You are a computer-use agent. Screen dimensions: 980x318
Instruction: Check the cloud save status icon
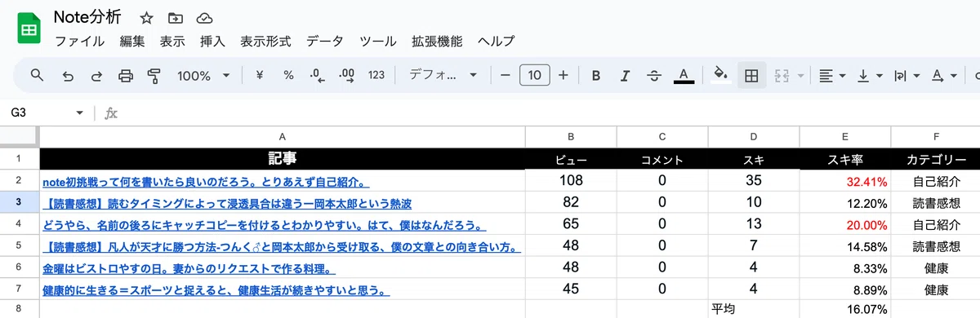pos(205,18)
